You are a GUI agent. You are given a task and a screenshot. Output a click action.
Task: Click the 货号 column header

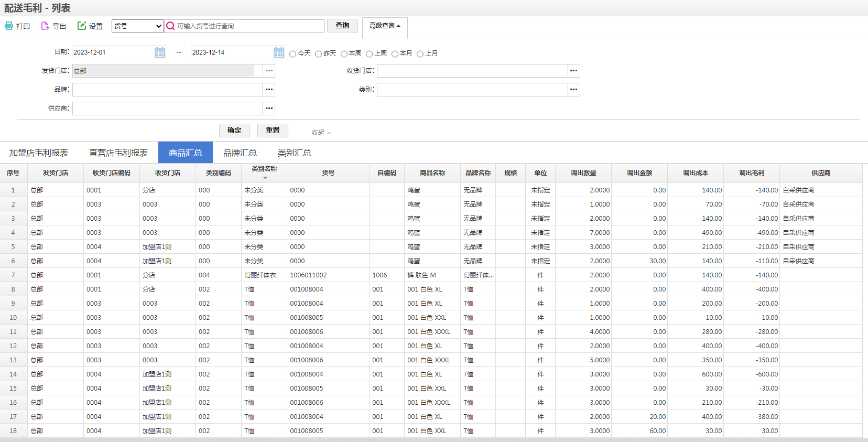click(x=328, y=173)
